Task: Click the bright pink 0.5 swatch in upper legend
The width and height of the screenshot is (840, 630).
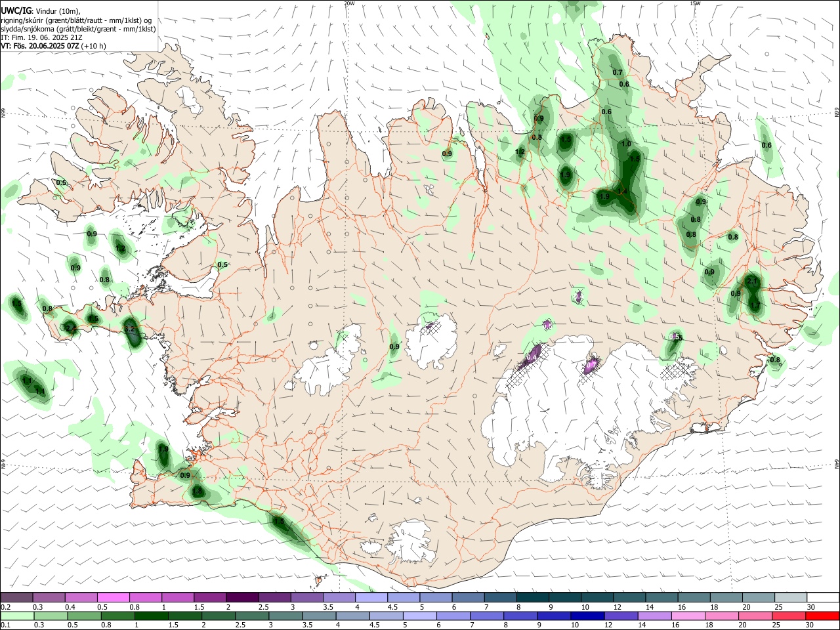Action: [114, 597]
